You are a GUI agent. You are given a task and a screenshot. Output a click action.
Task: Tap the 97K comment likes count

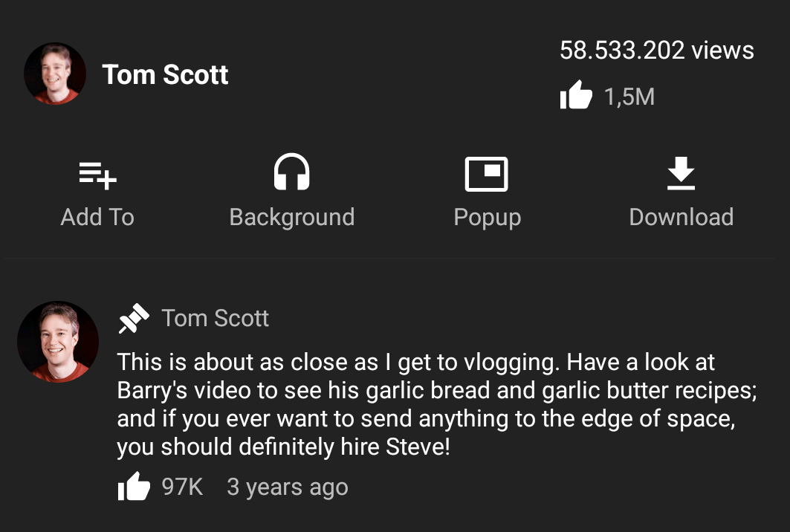click(x=182, y=487)
